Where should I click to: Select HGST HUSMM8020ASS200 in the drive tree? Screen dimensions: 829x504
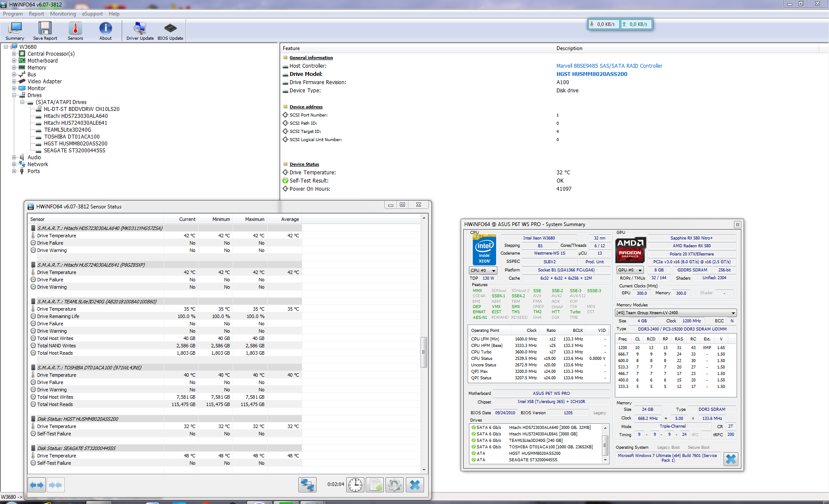[x=76, y=144]
